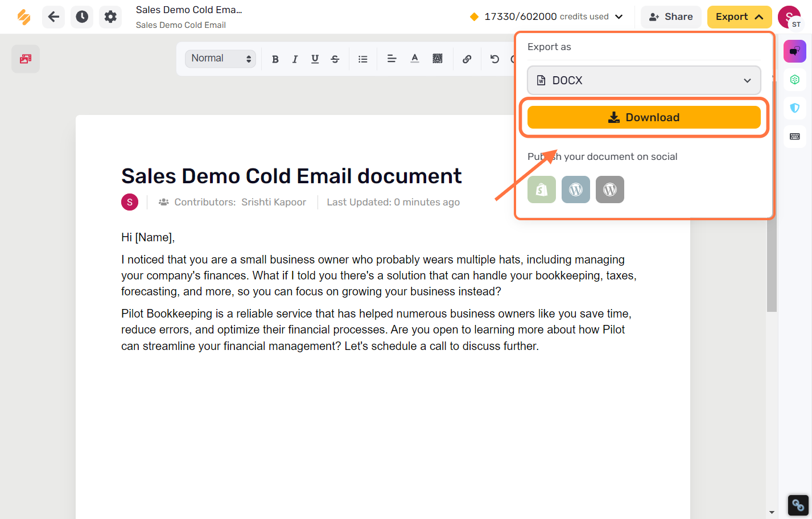Open the red image gallery icon
This screenshot has width=812, height=519.
pyautogui.click(x=26, y=59)
